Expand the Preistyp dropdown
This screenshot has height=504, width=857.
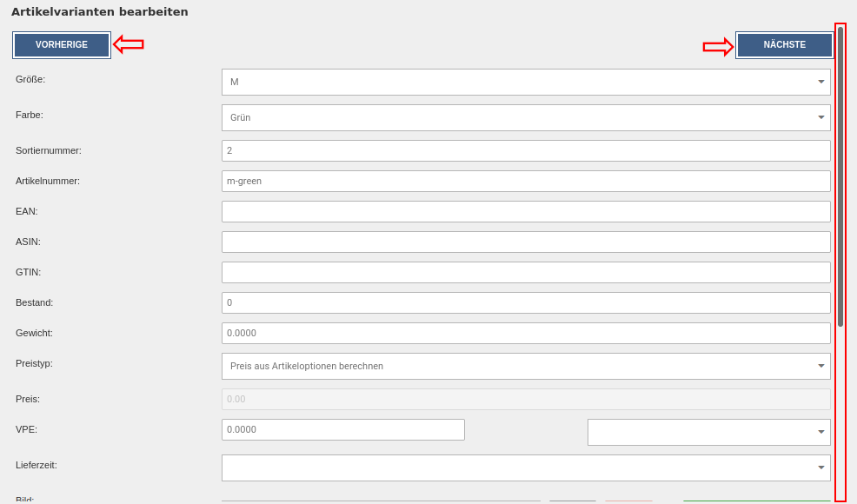[526, 367]
